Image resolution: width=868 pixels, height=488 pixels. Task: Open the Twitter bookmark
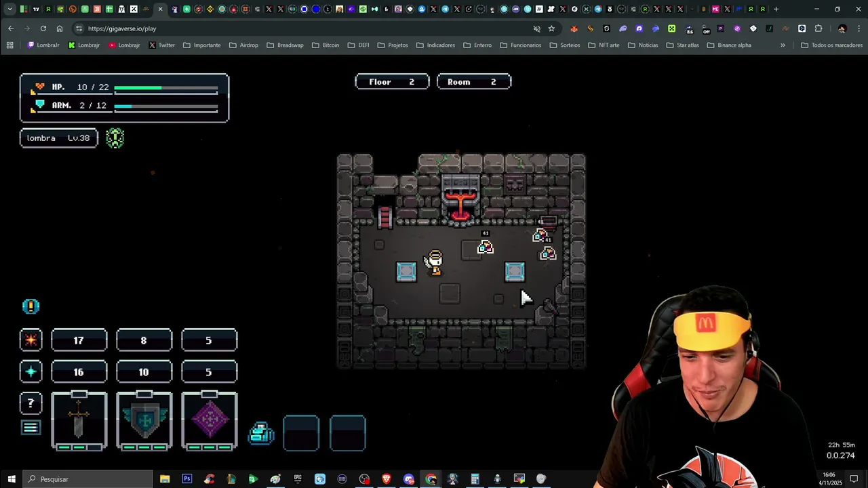[x=161, y=45]
